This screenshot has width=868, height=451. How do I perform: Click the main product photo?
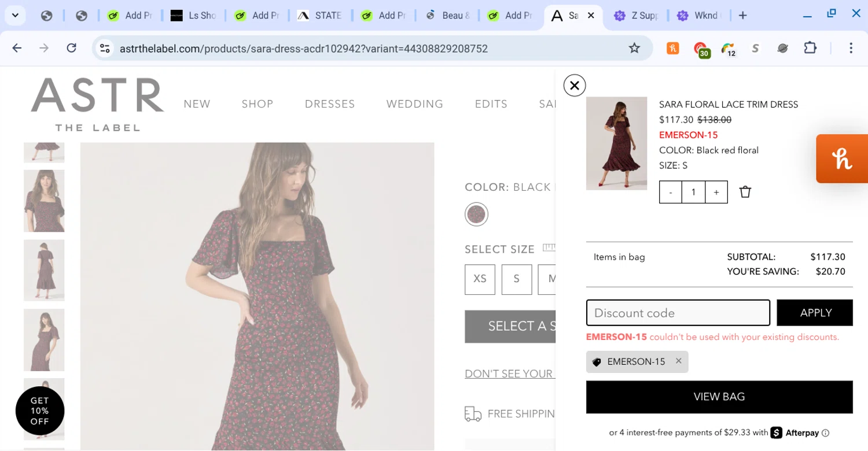click(257, 296)
